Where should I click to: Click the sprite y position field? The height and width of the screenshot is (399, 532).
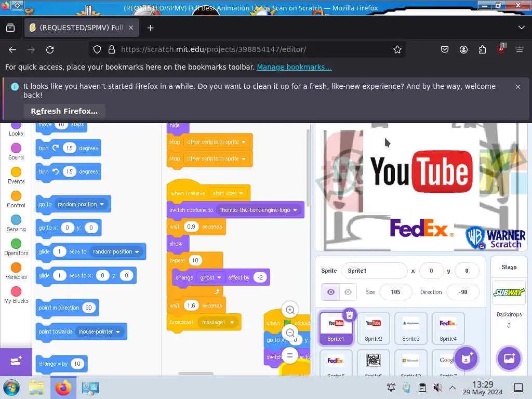click(467, 271)
